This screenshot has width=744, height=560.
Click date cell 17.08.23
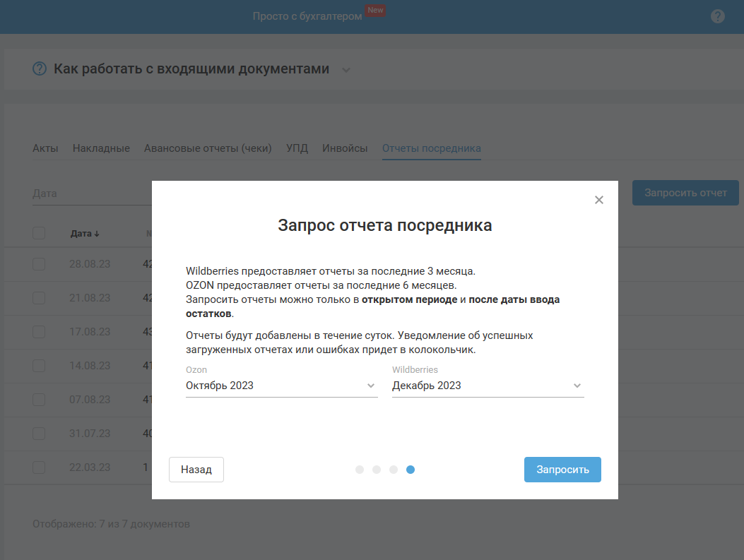click(90, 332)
